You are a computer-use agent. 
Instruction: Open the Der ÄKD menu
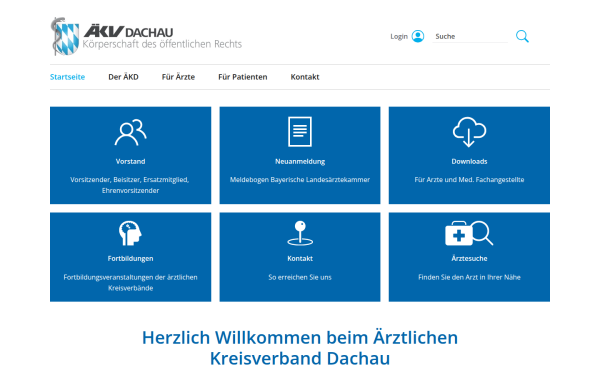[x=123, y=77]
